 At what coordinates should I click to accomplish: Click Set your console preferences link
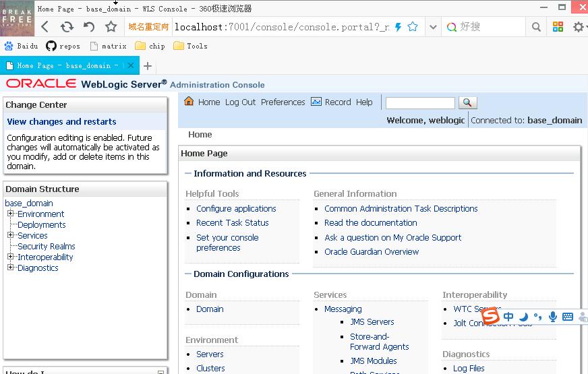coord(227,243)
